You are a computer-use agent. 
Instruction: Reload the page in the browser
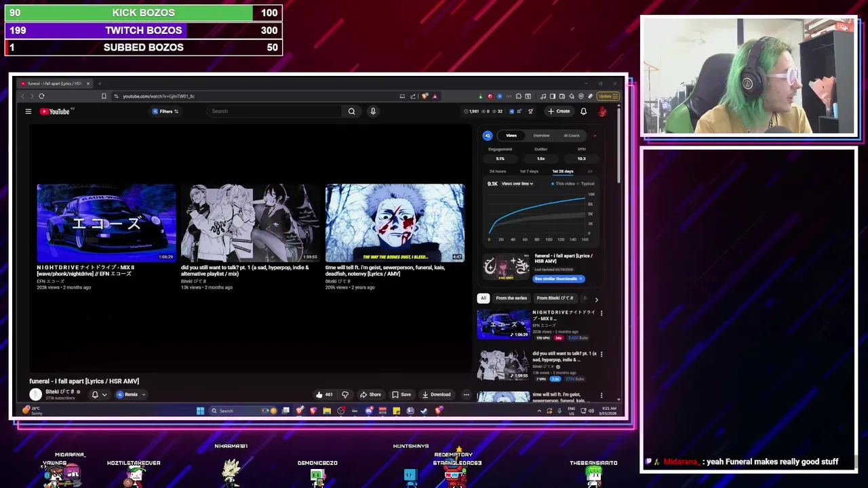click(41, 96)
